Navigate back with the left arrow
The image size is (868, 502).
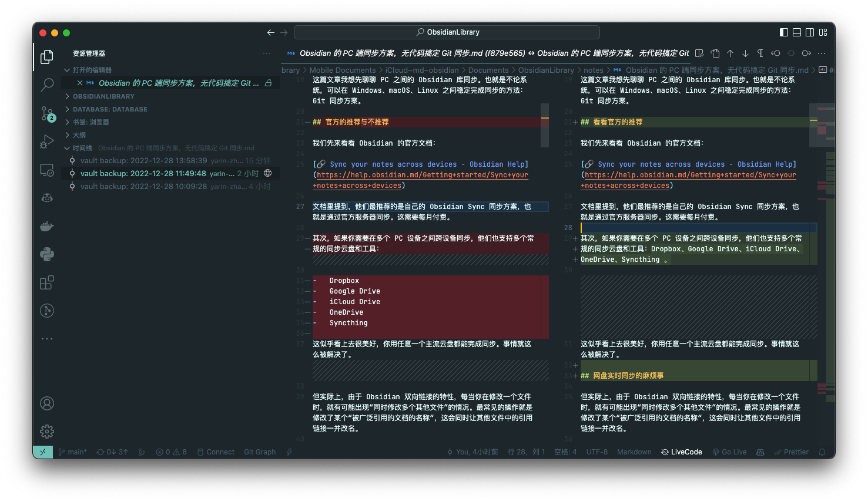pos(270,32)
